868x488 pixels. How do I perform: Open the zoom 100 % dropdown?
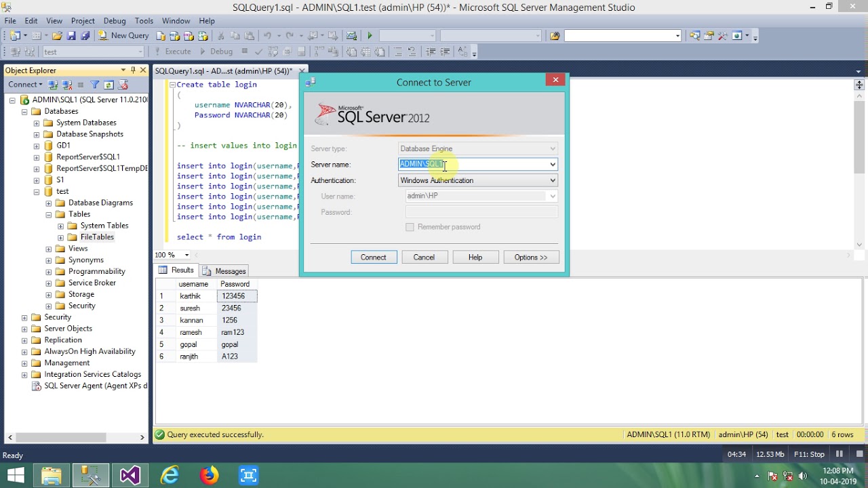pos(186,255)
